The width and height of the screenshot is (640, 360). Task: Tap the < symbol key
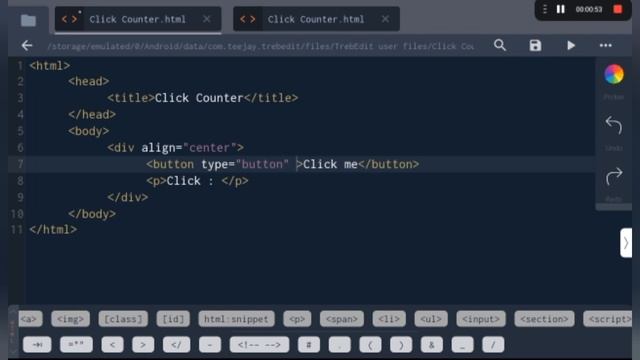tap(112, 344)
